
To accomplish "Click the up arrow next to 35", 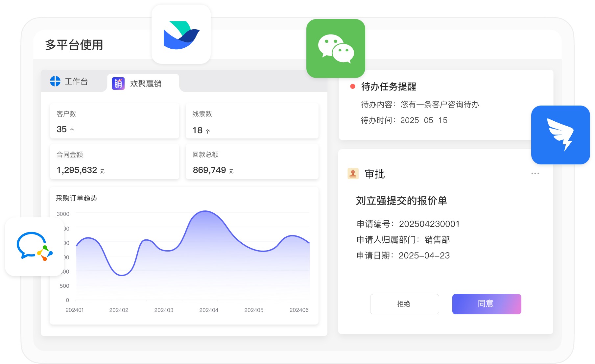I will (72, 130).
